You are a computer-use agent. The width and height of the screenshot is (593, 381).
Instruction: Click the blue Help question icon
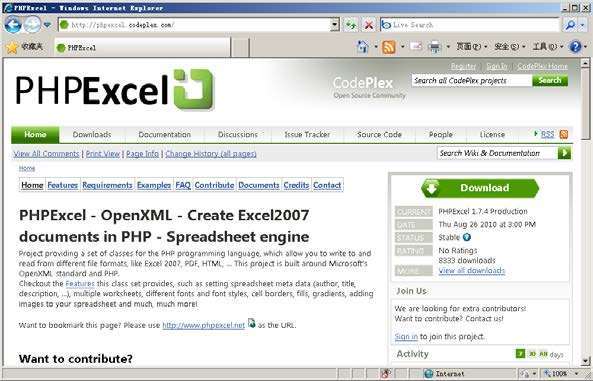pos(575,47)
